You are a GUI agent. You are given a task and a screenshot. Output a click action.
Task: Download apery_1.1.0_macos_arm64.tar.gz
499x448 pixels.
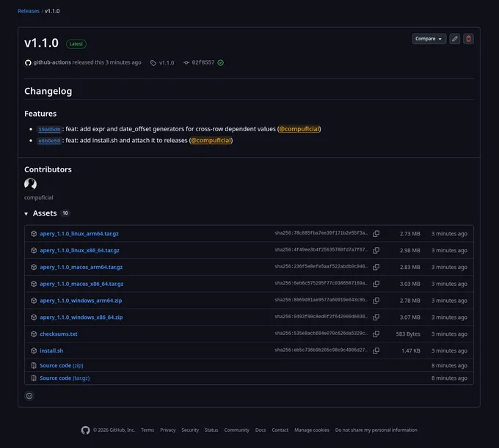81,267
